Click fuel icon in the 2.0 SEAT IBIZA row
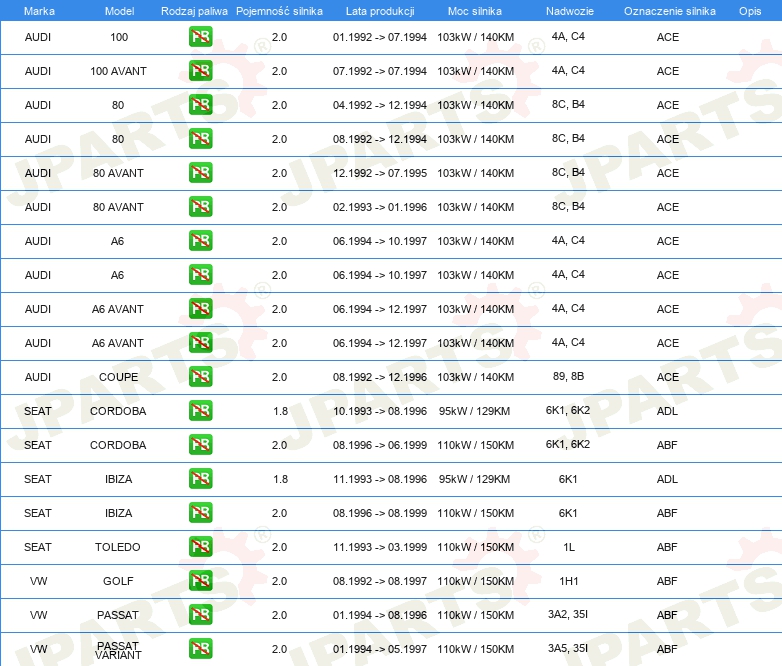The height and width of the screenshot is (666, 782). click(200, 512)
